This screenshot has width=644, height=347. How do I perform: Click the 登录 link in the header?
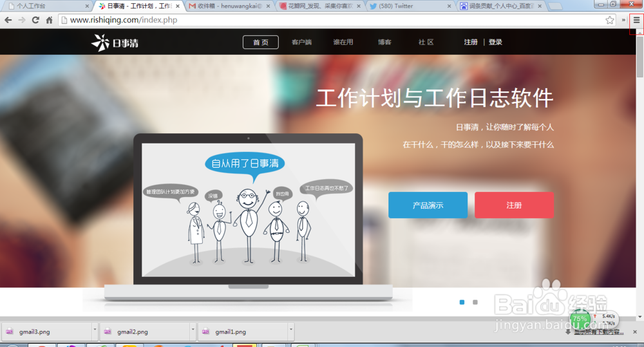495,42
